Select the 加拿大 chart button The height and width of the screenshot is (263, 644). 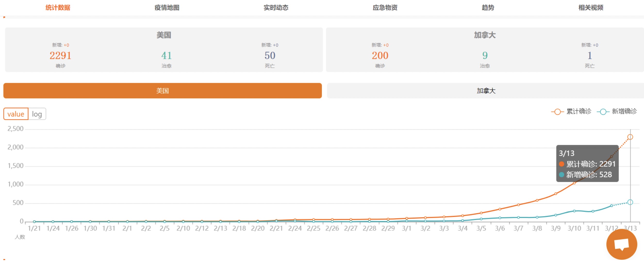(x=486, y=91)
